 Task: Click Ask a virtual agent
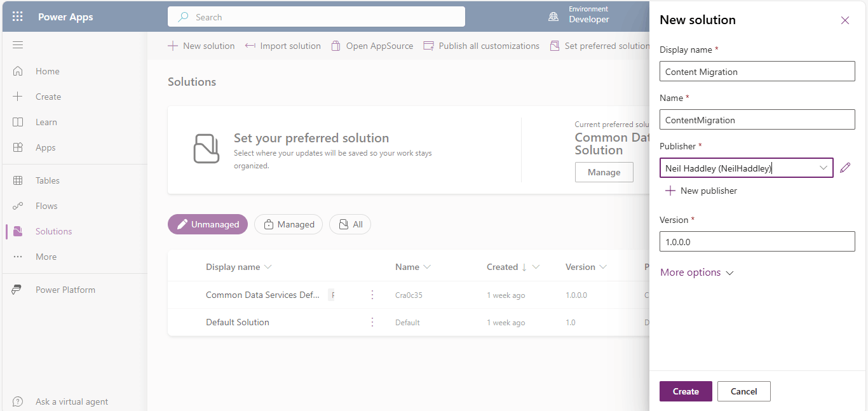(x=71, y=401)
